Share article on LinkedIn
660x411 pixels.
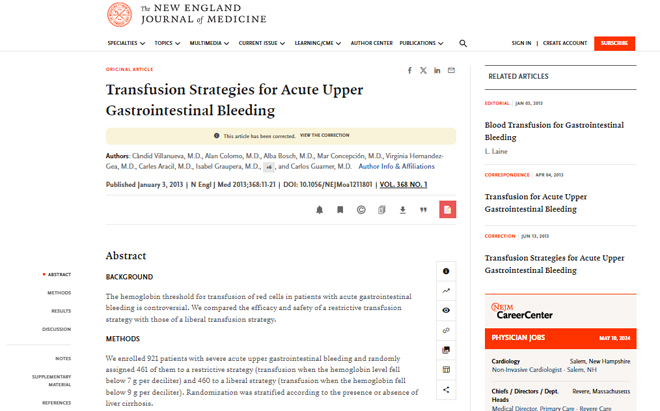point(437,70)
